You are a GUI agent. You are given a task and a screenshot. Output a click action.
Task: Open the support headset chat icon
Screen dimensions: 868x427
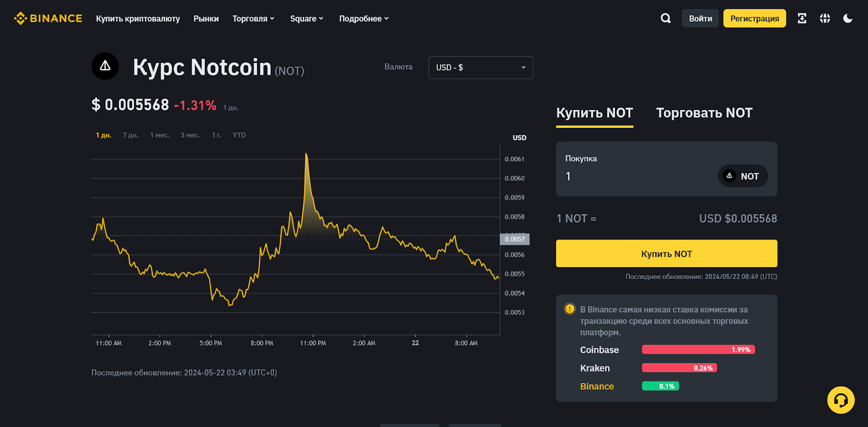pyautogui.click(x=841, y=400)
